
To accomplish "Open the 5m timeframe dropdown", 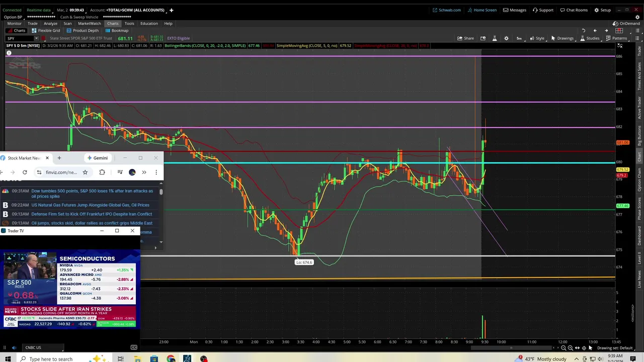I will pos(519,38).
